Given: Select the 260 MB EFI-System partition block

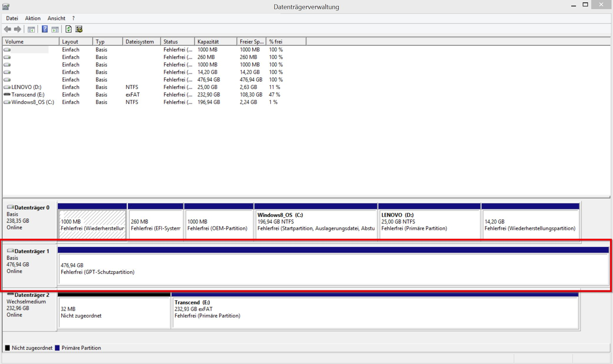Looking at the screenshot, I should point(156,225).
